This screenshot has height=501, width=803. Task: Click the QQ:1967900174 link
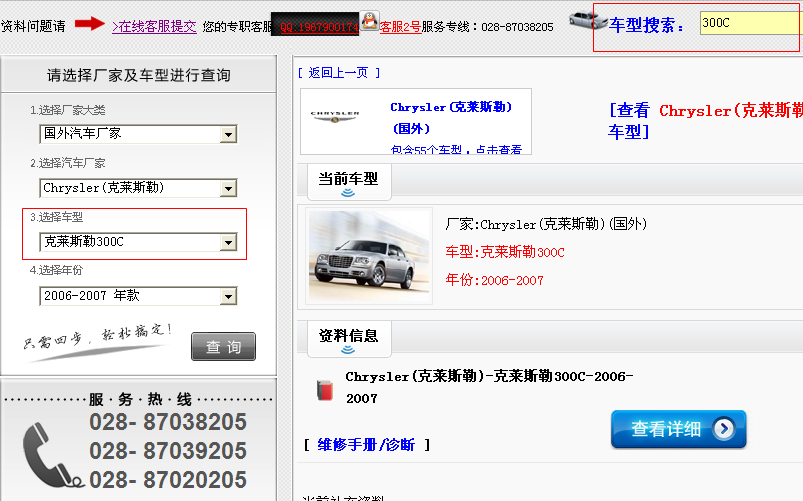tap(319, 27)
